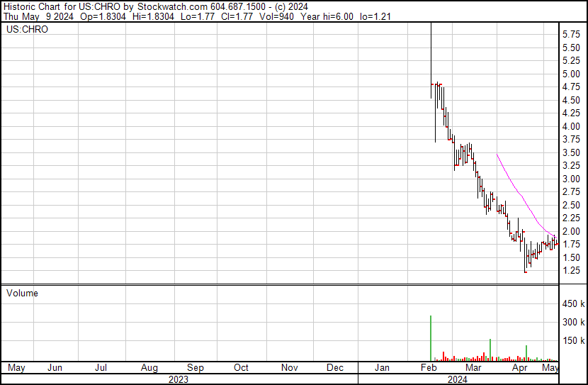Click the 150 k volume scale label
Image resolution: width=588 pixels, height=385 pixels.
pyautogui.click(x=573, y=340)
